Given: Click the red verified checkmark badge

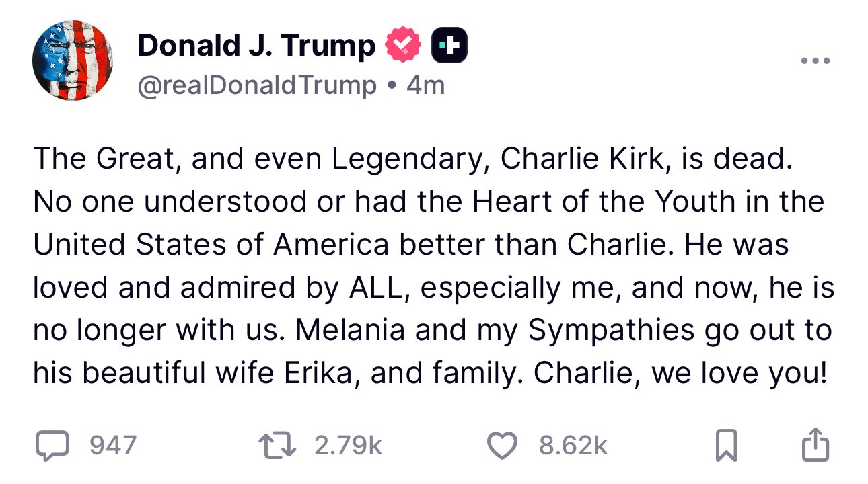Looking at the screenshot, I should (403, 46).
